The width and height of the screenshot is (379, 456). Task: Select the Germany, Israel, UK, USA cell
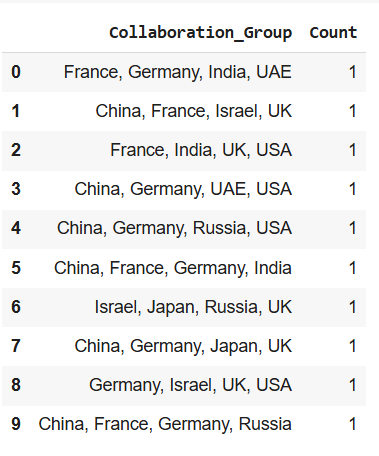(x=190, y=385)
